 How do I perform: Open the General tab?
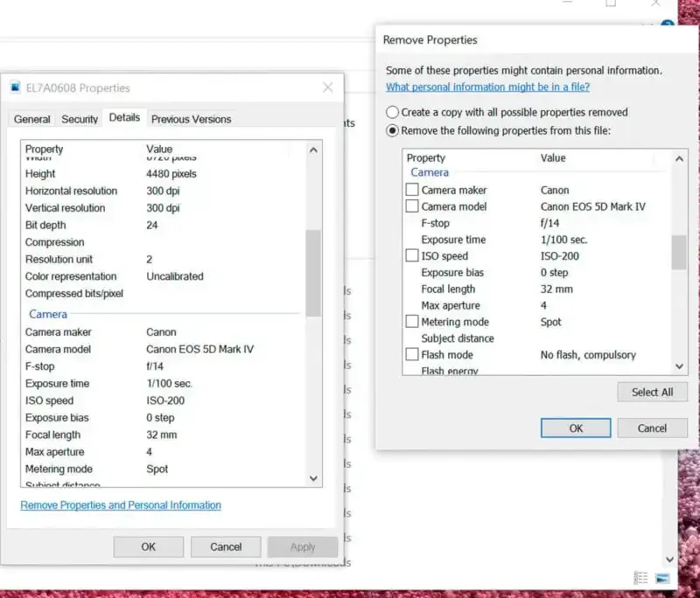[32, 119]
